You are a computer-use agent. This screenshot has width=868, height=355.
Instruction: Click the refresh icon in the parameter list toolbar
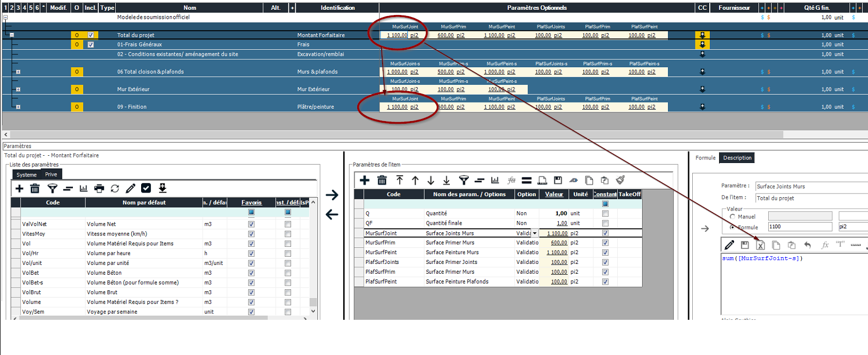pos(115,188)
